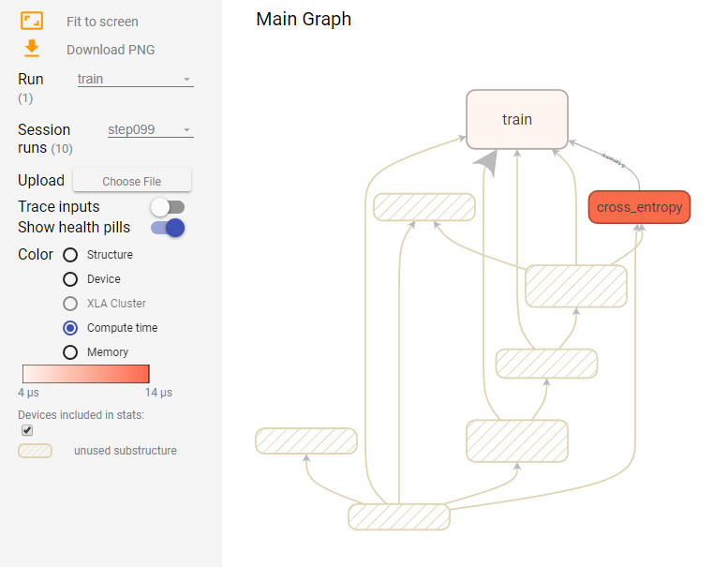Select the train node in graph
The height and width of the screenshot is (567, 728).
point(517,119)
